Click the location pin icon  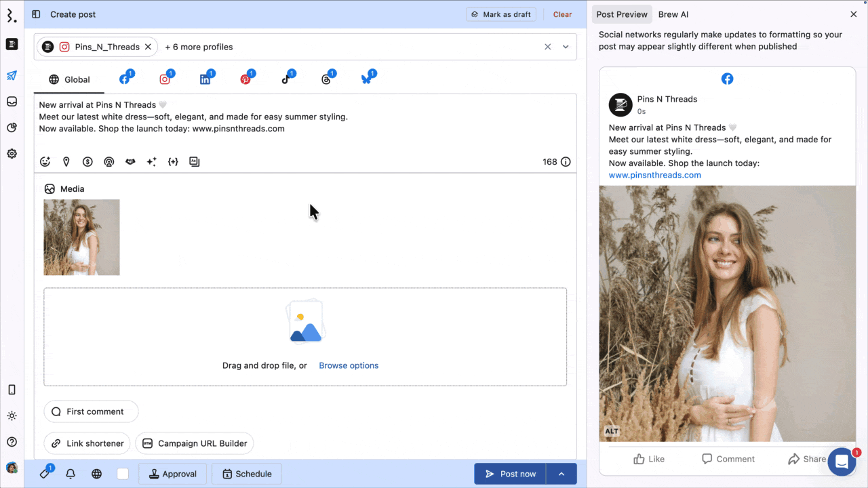point(66,162)
